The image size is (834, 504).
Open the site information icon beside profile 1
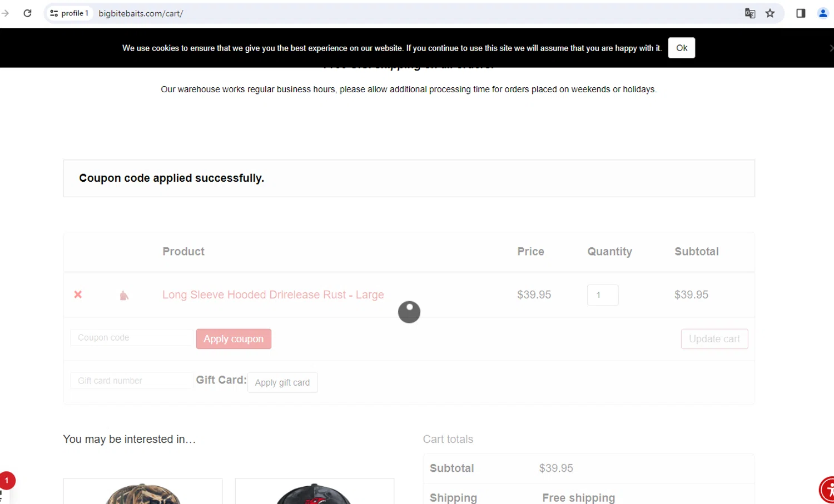click(54, 13)
